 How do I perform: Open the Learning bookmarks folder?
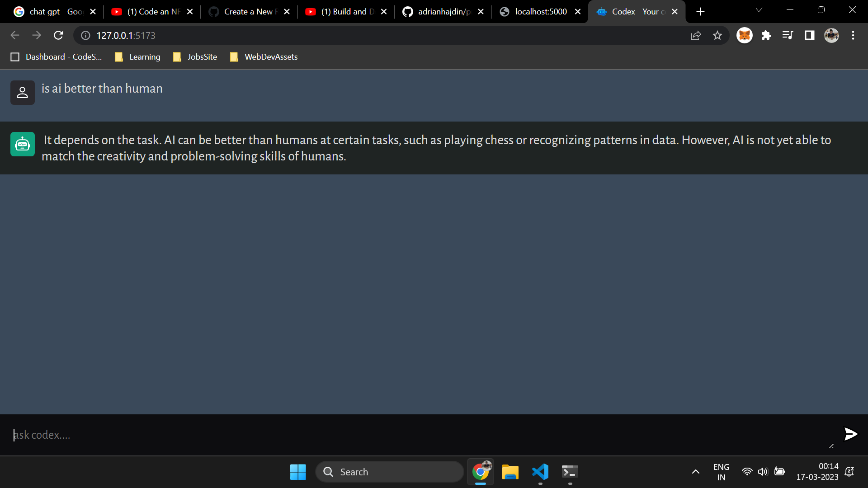coord(144,57)
